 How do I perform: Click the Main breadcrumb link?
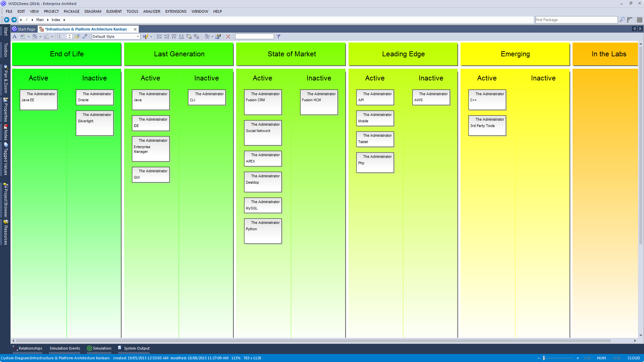click(x=40, y=20)
